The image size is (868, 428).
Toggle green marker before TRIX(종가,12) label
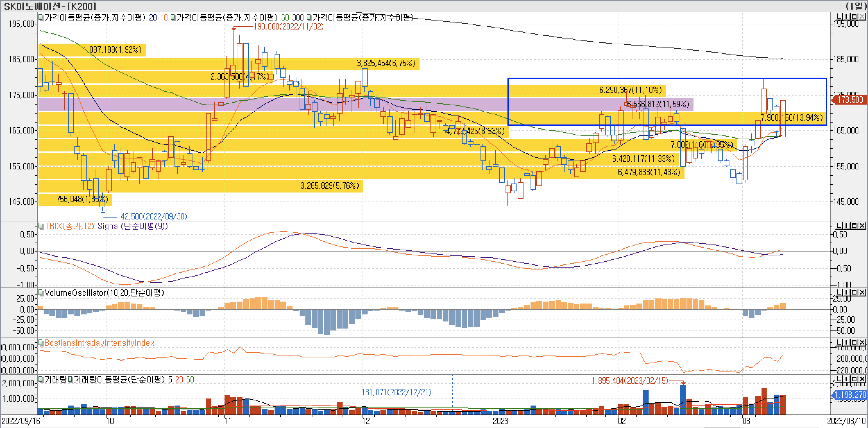(x=41, y=226)
